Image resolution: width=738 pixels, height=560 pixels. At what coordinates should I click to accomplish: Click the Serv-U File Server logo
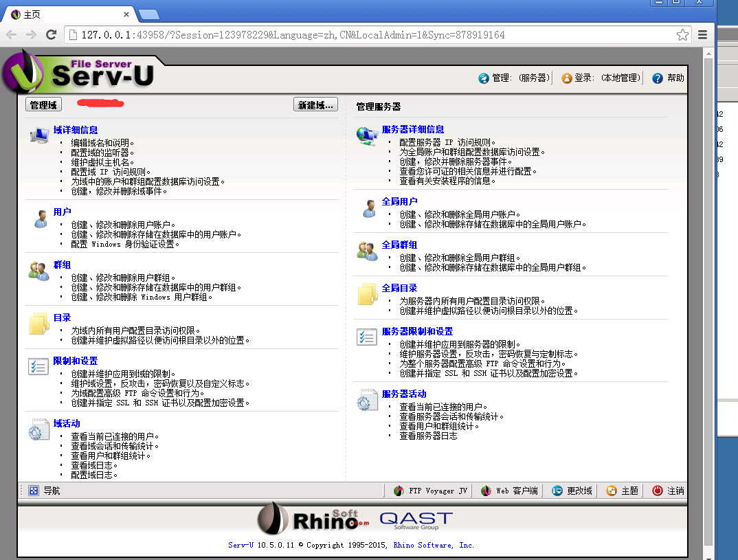coord(79,71)
